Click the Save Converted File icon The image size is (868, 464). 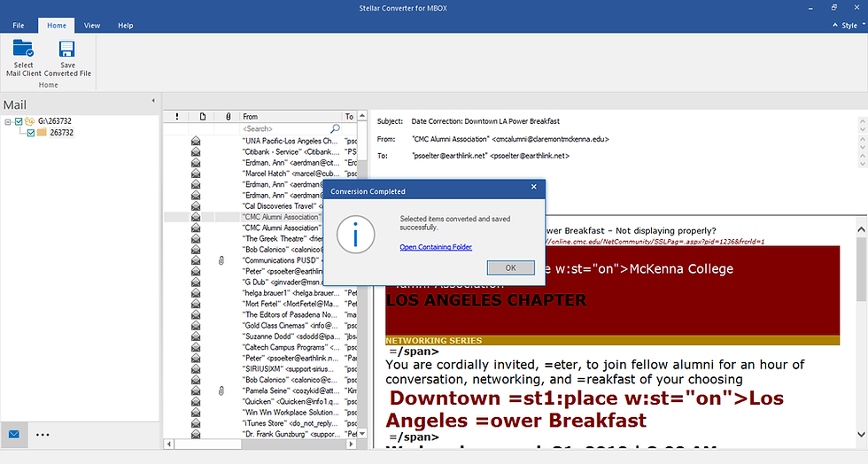67,49
